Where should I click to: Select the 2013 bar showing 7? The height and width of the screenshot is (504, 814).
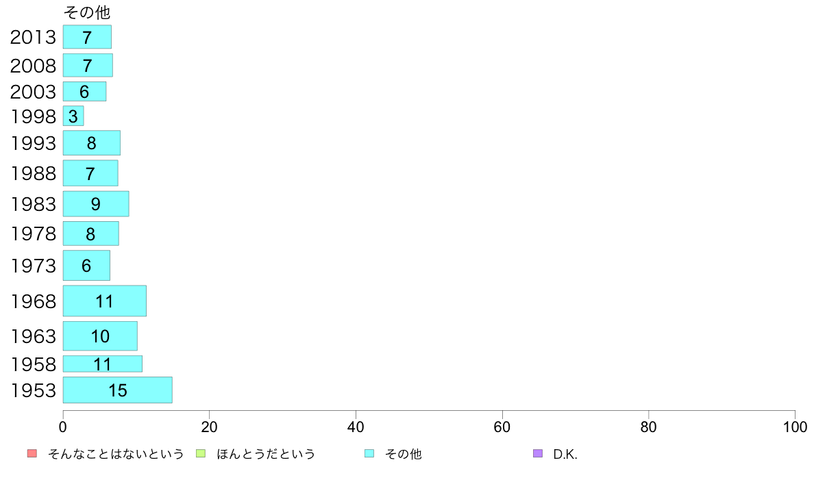[x=87, y=37]
